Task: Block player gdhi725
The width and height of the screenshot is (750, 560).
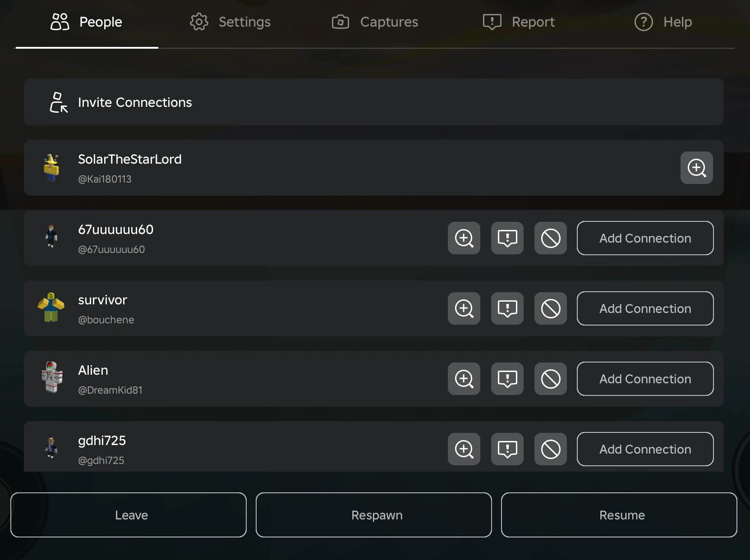Action: click(550, 449)
